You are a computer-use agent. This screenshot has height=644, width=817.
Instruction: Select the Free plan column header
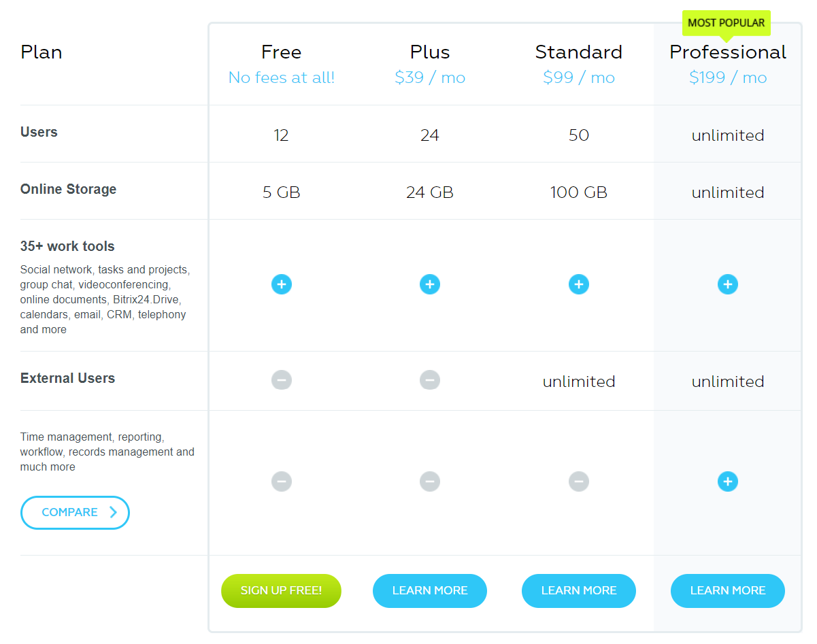281,52
